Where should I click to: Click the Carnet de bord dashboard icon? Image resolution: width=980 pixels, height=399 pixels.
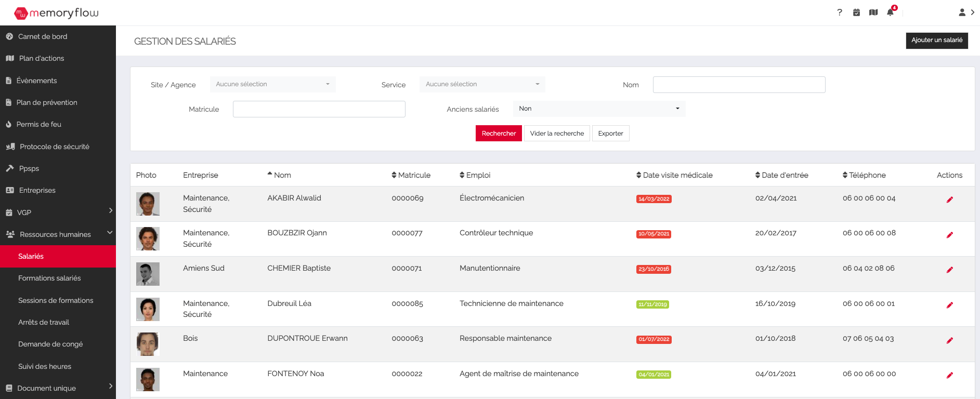[9, 36]
